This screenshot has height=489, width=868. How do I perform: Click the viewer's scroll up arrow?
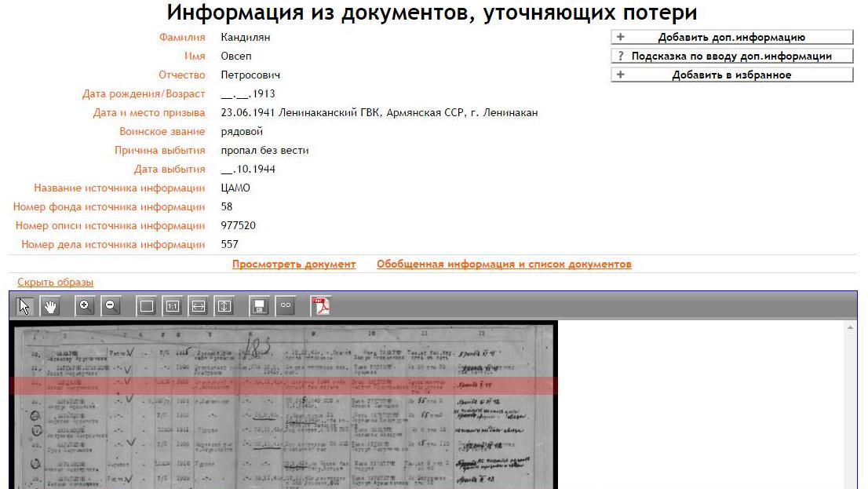(x=851, y=327)
